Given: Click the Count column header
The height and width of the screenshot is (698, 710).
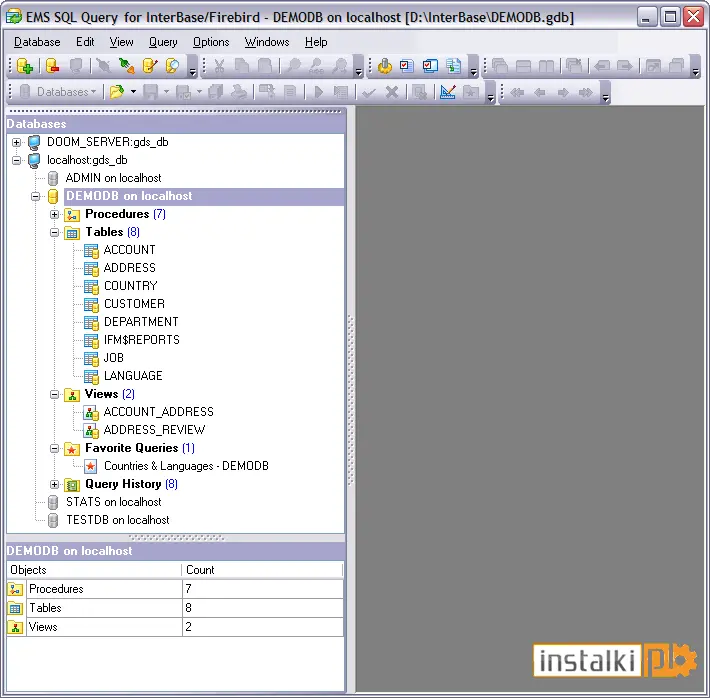Looking at the screenshot, I should tap(263, 570).
